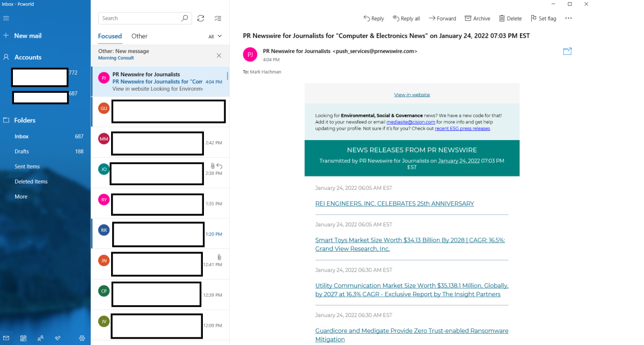Click the RR avatar in message list
The image size is (644, 345).
click(x=104, y=230)
